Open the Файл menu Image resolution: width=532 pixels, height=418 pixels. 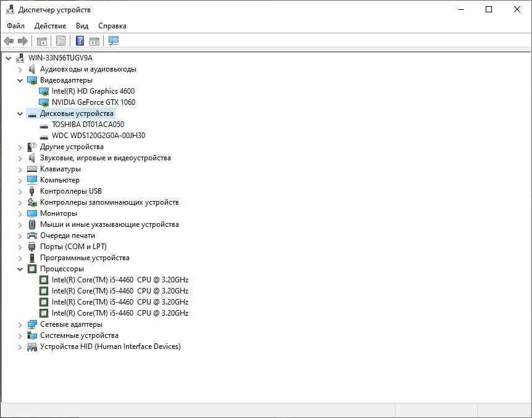tap(15, 26)
